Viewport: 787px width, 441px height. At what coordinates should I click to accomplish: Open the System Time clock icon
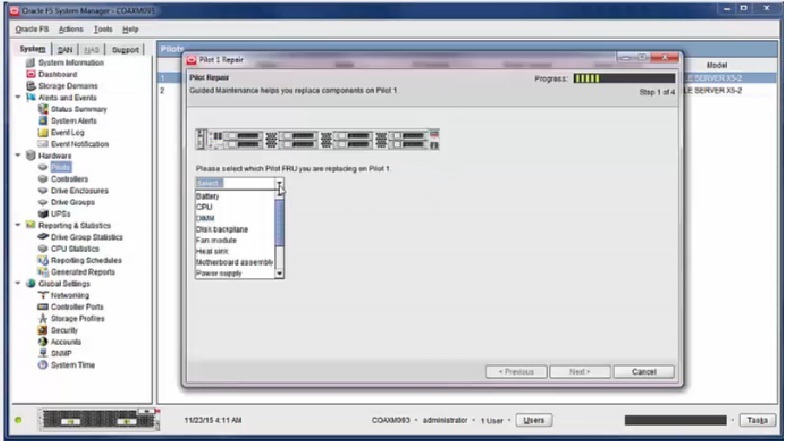coord(43,365)
